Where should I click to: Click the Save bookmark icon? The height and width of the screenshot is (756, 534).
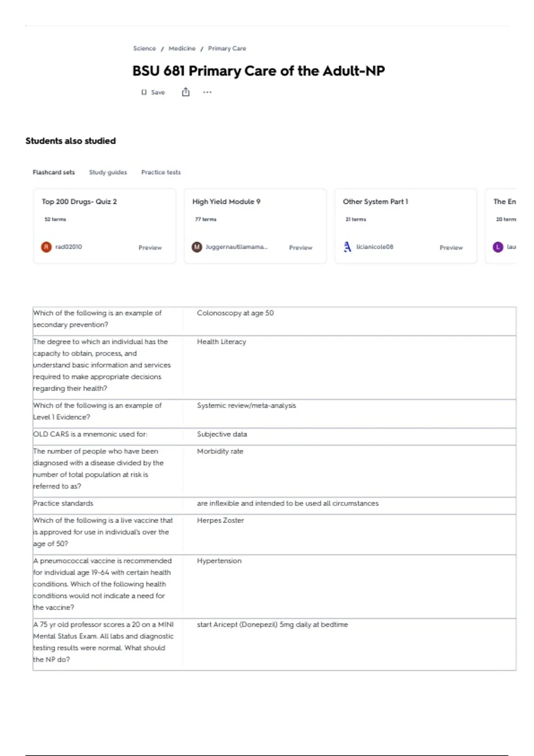click(x=144, y=92)
